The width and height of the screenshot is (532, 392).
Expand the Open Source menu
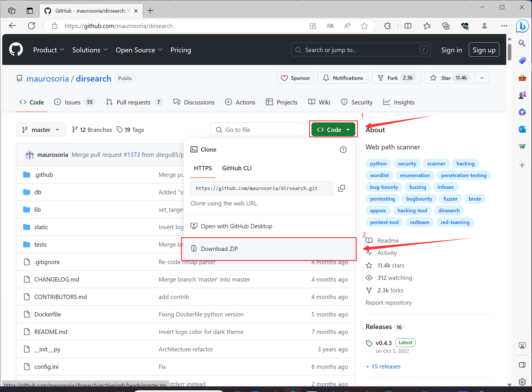point(139,50)
